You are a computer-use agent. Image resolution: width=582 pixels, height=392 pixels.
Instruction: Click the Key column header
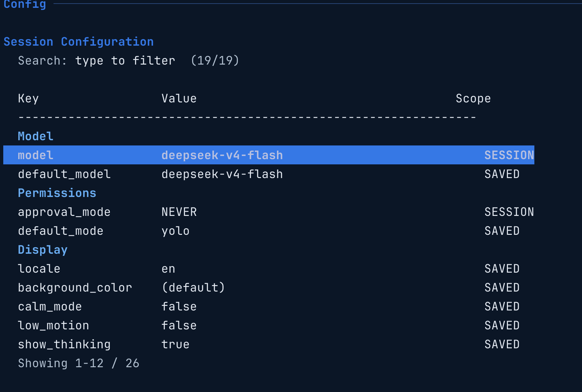(28, 98)
